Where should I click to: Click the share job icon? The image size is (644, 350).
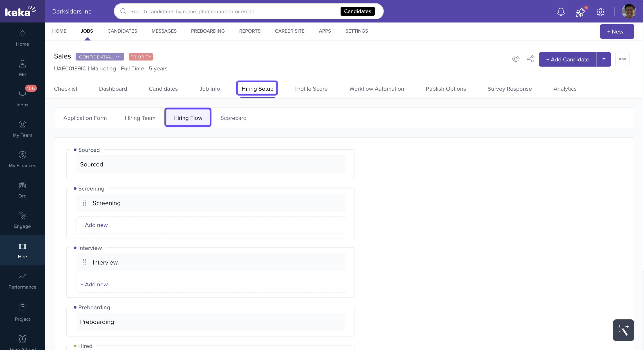click(x=530, y=59)
